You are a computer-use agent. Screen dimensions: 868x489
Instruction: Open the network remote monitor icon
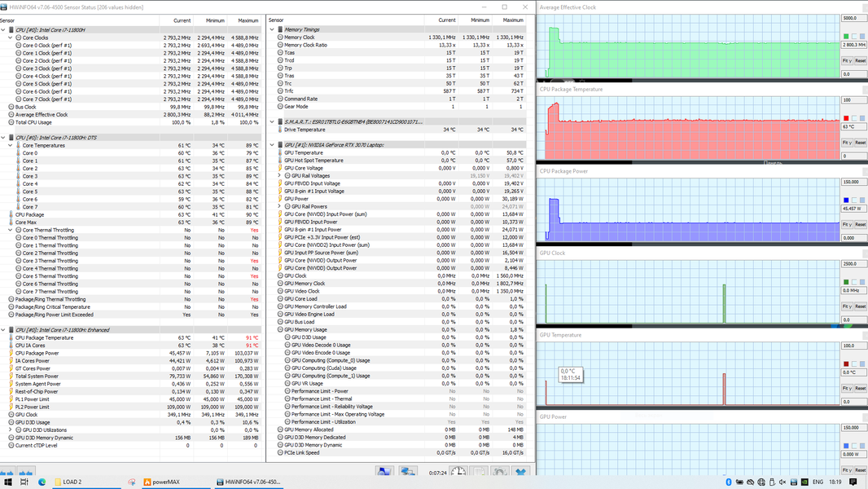click(x=407, y=472)
